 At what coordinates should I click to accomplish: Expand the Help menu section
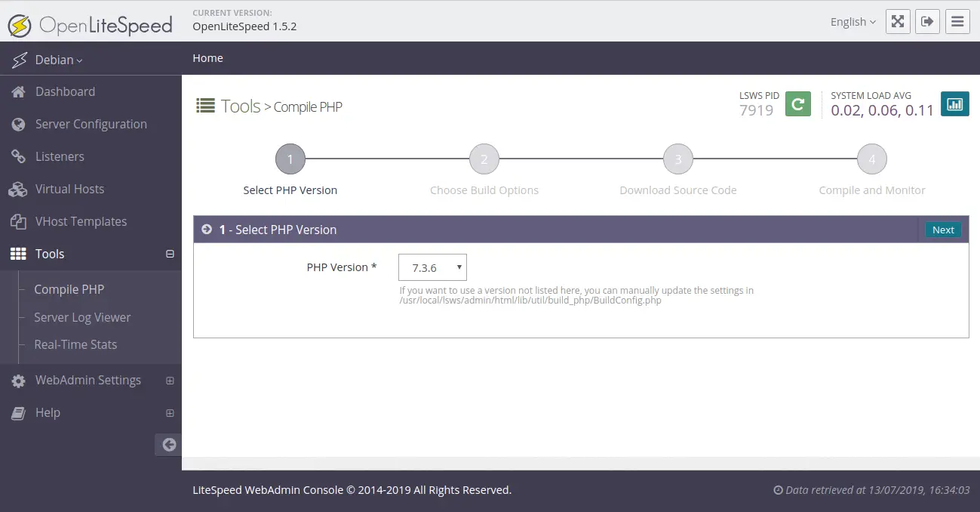point(170,413)
